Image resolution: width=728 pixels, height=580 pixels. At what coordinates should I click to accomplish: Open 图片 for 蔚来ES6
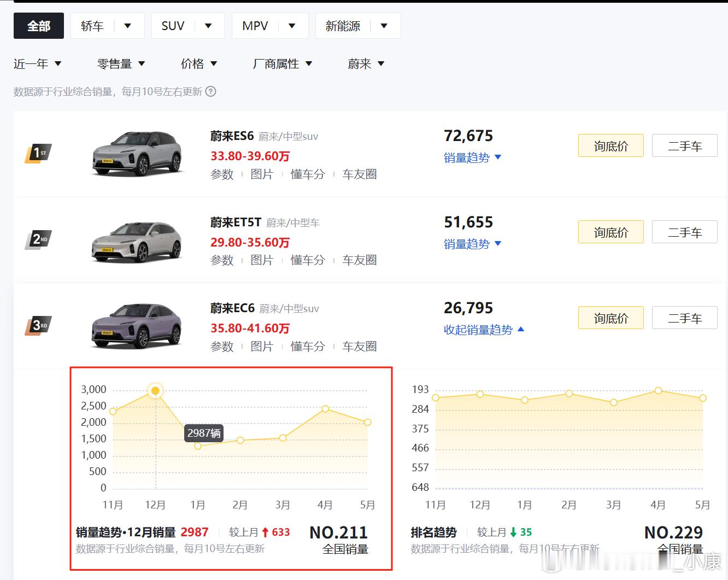coord(262,174)
